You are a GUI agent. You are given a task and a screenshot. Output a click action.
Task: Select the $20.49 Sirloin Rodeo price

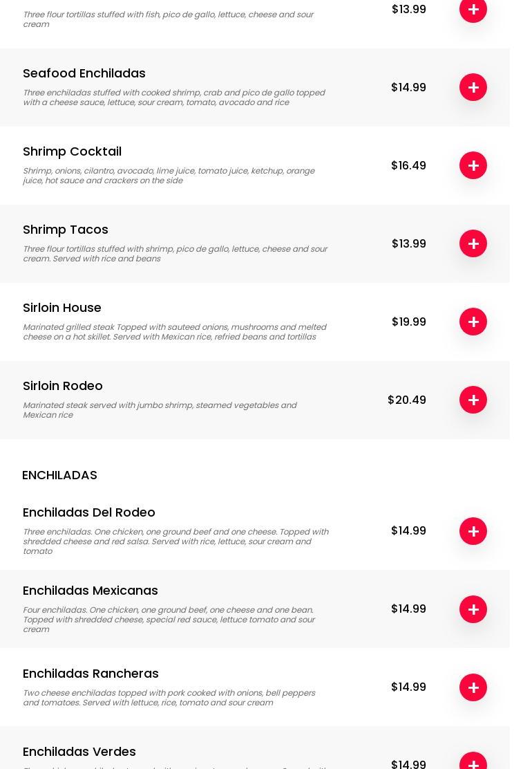(407, 400)
